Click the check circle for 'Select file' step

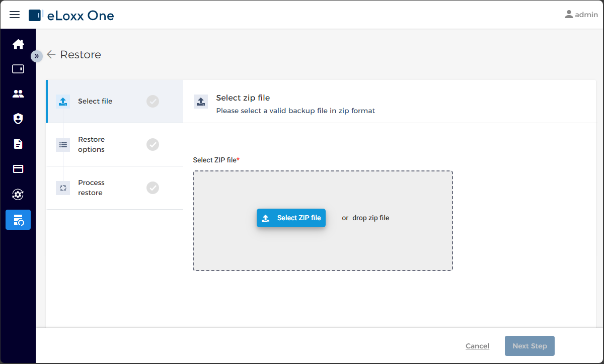(153, 102)
